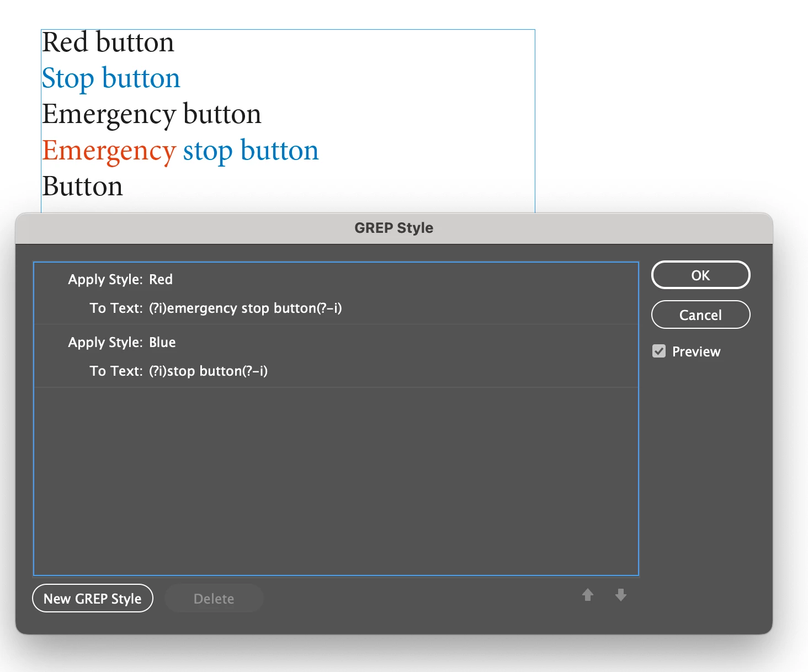Select the Apply Style: Red row
Viewport: 808px width, 672px height.
pyautogui.click(x=336, y=279)
